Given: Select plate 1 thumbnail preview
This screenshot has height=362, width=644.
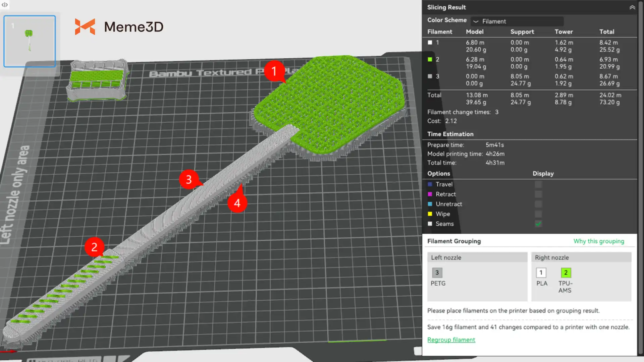Looking at the screenshot, I should point(30,41).
